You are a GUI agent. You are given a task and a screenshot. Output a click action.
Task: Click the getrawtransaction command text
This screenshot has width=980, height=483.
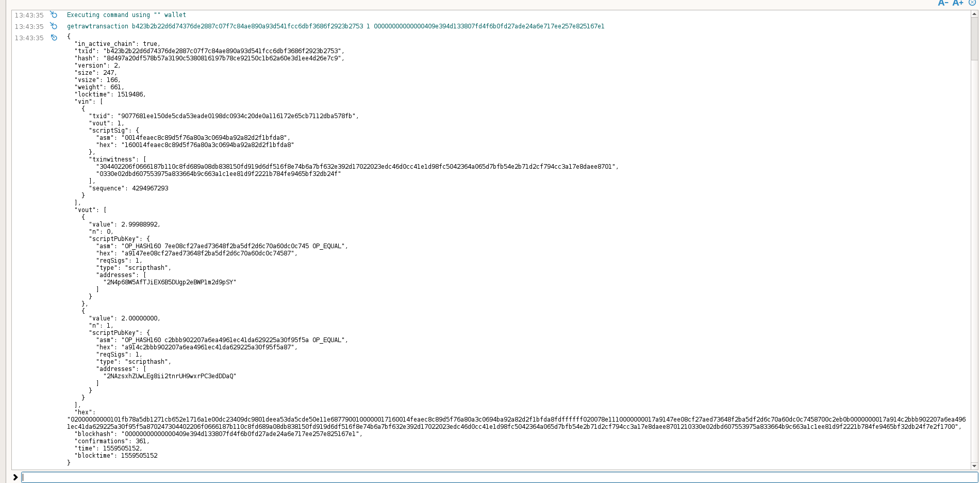[x=336, y=26]
